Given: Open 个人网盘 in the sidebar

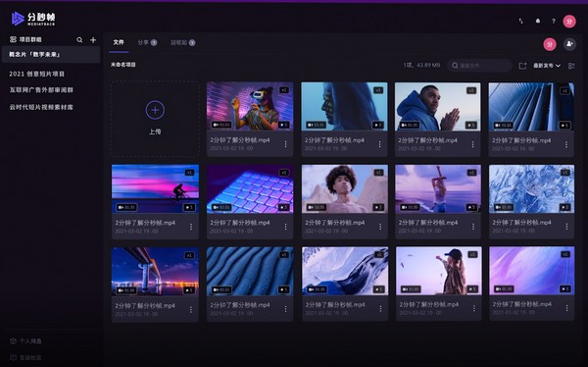Looking at the screenshot, I should pos(25,341).
